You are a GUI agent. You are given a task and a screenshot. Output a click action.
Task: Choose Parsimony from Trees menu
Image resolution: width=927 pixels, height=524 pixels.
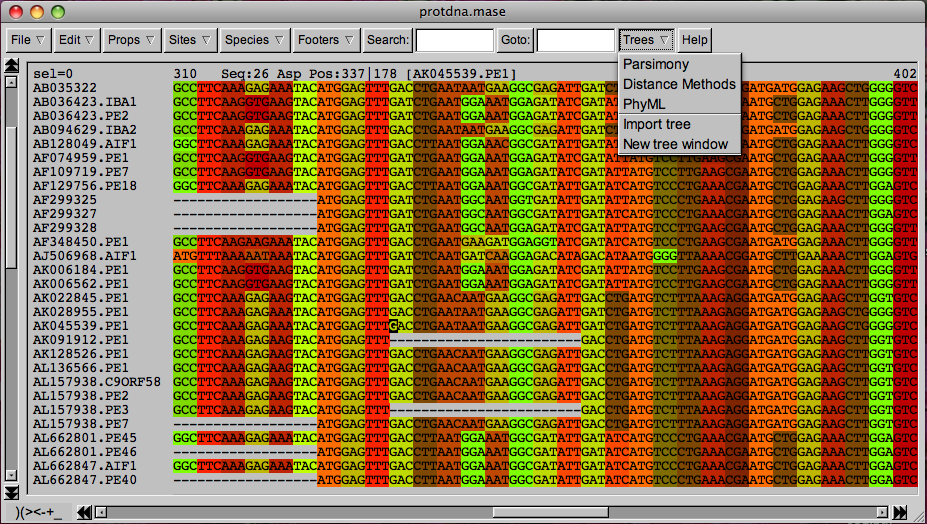(655, 64)
